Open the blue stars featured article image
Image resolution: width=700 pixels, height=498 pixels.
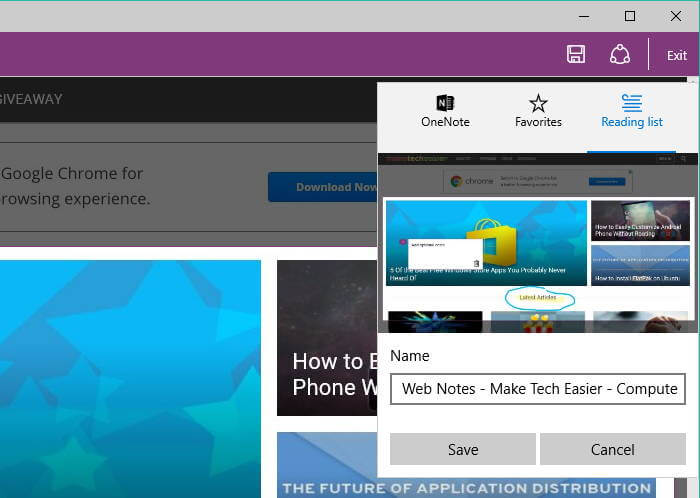coord(130,379)
